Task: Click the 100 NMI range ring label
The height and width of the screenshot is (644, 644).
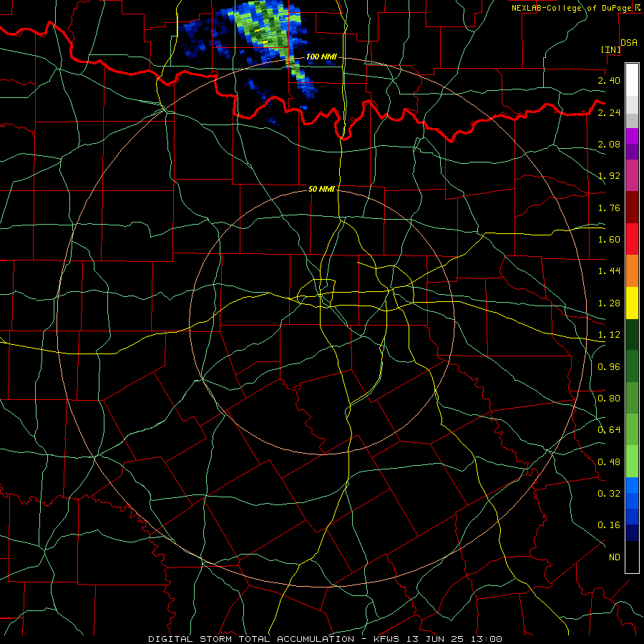Action: [x=321, y=57]
